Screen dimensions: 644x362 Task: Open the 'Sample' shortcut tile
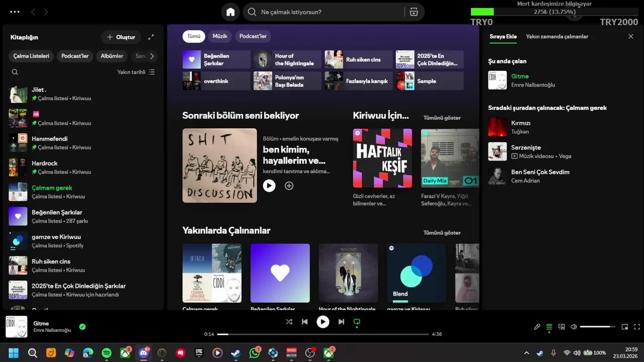coord(429,81)
